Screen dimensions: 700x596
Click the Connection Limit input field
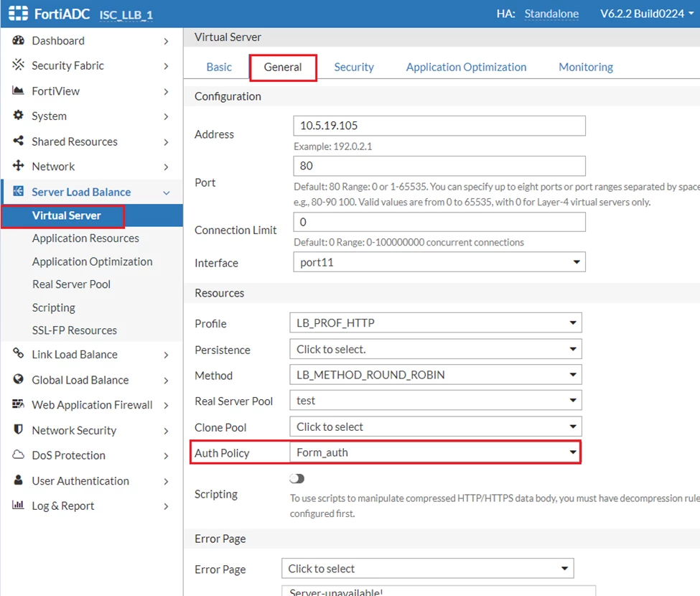click(439, 222)
